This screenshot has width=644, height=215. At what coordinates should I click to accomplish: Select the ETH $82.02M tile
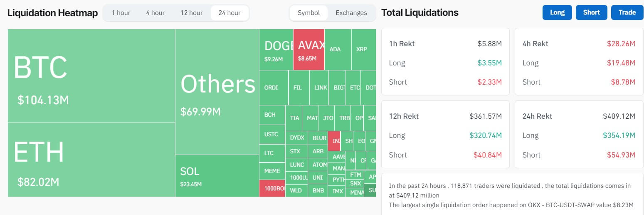click(91, 160)
